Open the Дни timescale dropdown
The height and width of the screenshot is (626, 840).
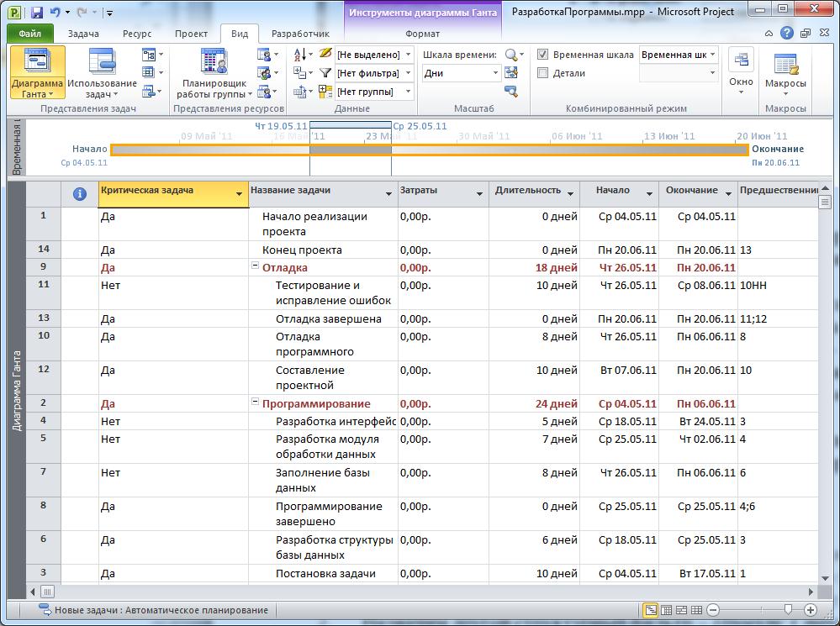click(x=495, y=73)
